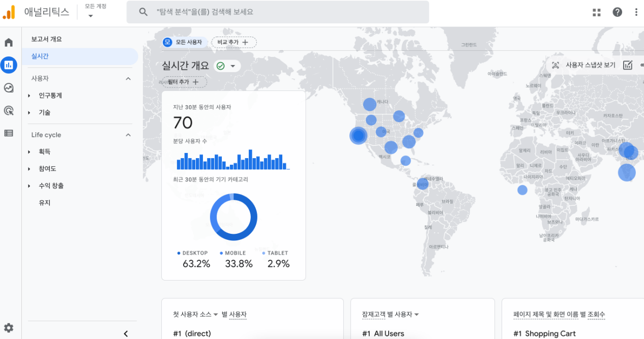644x339 pixels.
Task: Click the #1 Shopping Cart entry
Action: [544, 333]
